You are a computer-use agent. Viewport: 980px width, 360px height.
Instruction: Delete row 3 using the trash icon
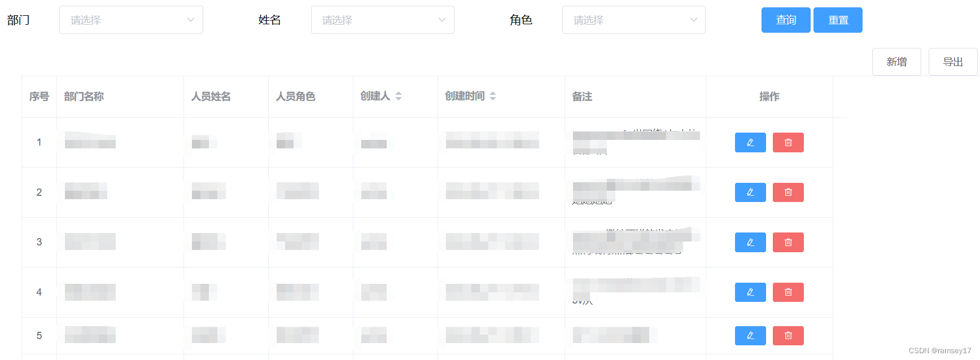(788, 243)
